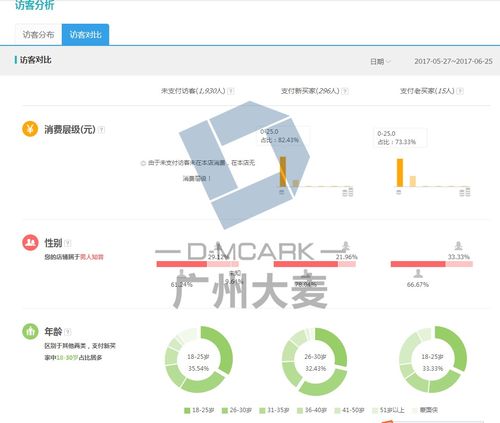500x423 pixels.
Task: Click the 0-25.0 tooltip showing 82.43%
Action: (x=283, y=136)
